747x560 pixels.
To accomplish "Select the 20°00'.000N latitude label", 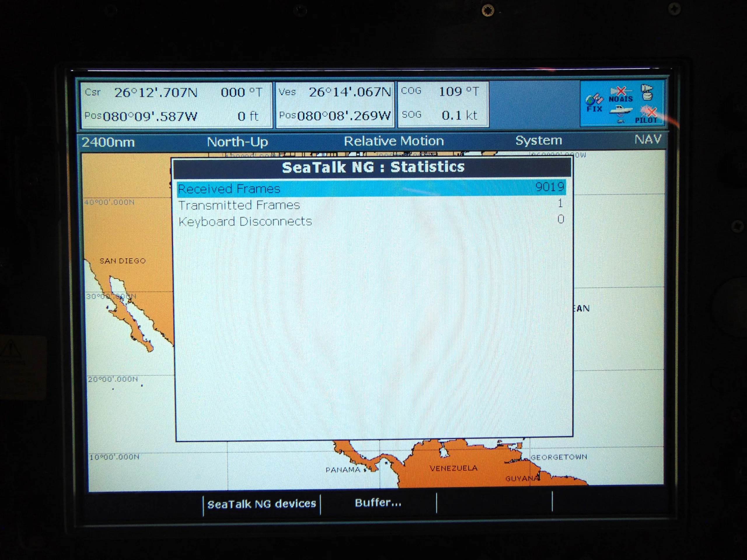I will (113, 379).
